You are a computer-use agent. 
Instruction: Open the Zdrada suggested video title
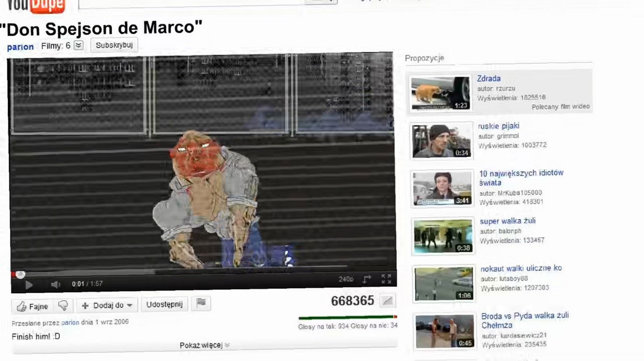[x=489, y=78]
